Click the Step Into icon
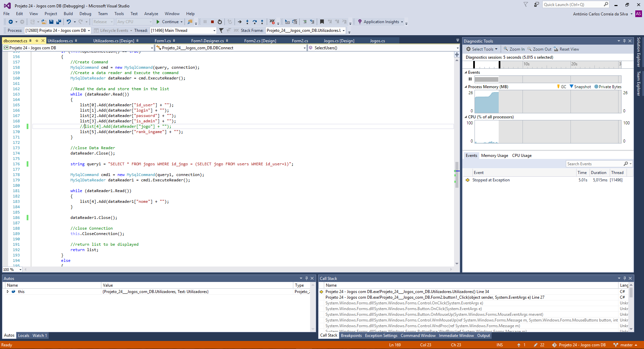644x349 pixels. [x=247, y=22]
